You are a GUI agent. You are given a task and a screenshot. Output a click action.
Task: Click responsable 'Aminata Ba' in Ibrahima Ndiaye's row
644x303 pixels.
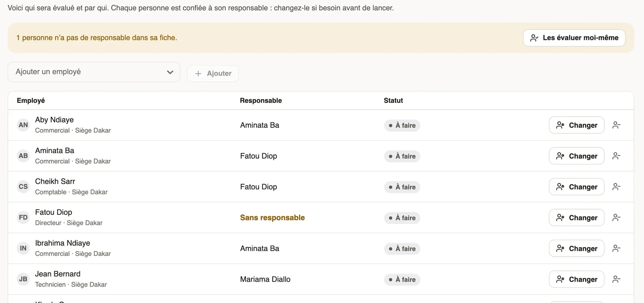[x=260, y=249]
